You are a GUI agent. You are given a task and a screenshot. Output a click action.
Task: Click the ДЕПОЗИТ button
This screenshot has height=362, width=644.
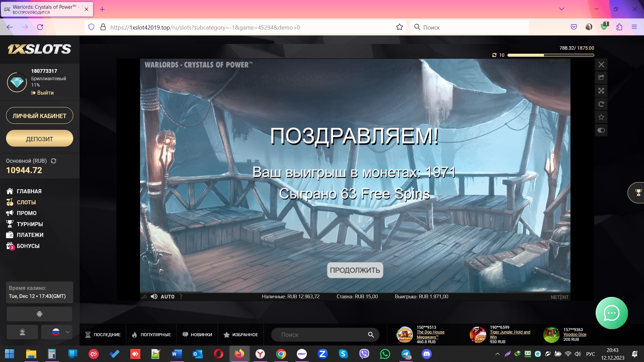(40, 139)
